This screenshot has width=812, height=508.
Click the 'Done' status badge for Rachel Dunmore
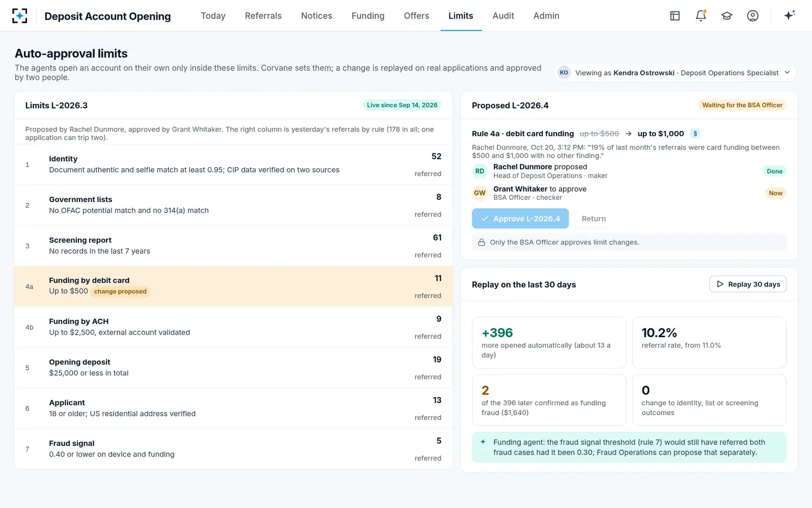(x=774, y=171)
